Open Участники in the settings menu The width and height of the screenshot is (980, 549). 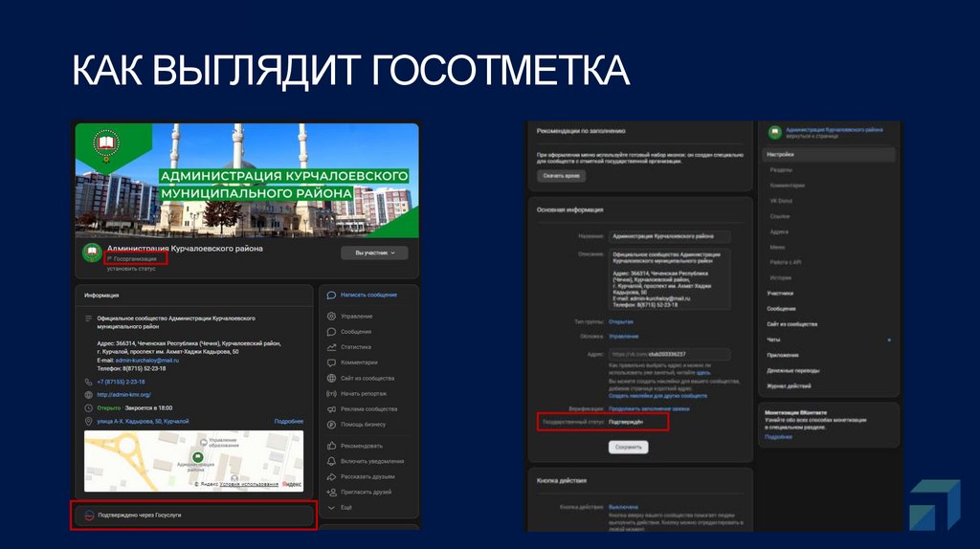coord(781,293)
